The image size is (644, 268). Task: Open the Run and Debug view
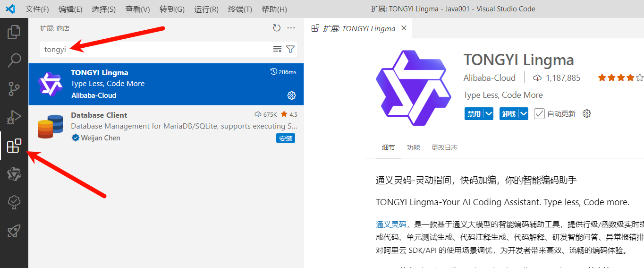pyautogui.click(x=14, y=117)
